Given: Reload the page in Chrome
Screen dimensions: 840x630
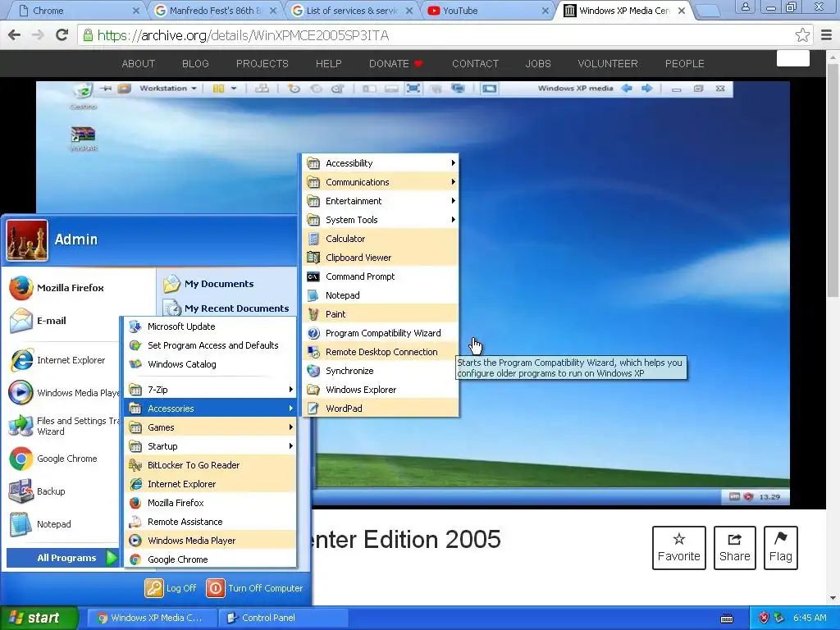Looking at the screenshot, I should [62, 35].
